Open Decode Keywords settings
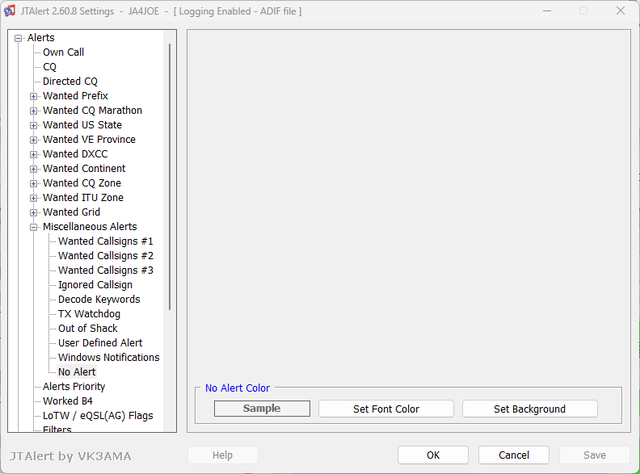640x474 pixels. click(99, 299)
